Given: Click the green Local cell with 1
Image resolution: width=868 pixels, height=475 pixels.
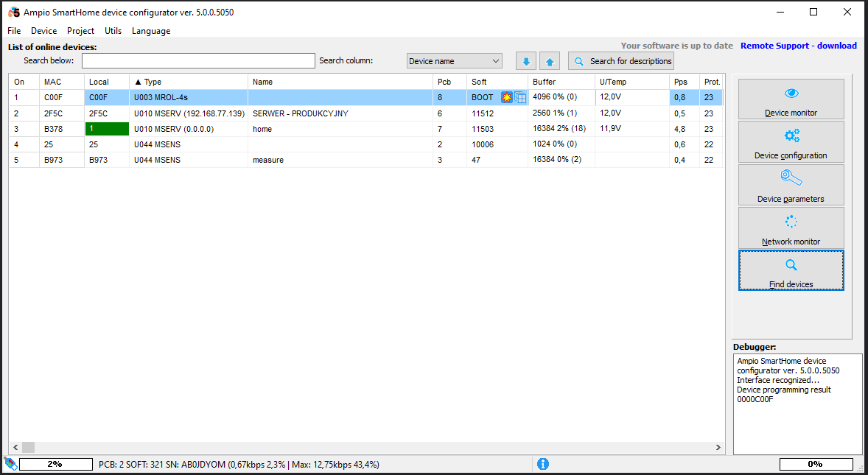Looking at the screenshot, I should point(107,129).
